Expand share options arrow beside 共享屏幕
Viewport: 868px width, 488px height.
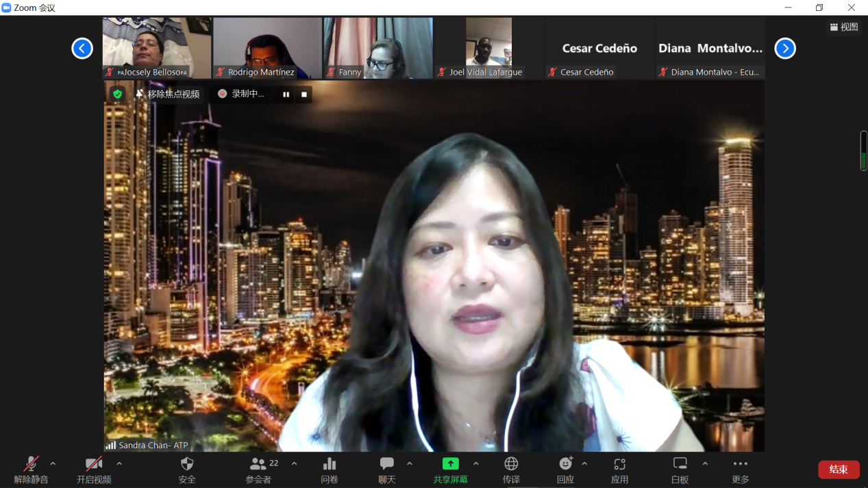point(476,463)
